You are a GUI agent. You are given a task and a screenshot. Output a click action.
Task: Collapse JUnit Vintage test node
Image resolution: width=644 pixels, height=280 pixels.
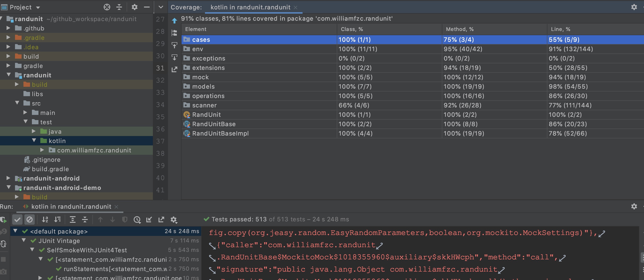point(24,241)
